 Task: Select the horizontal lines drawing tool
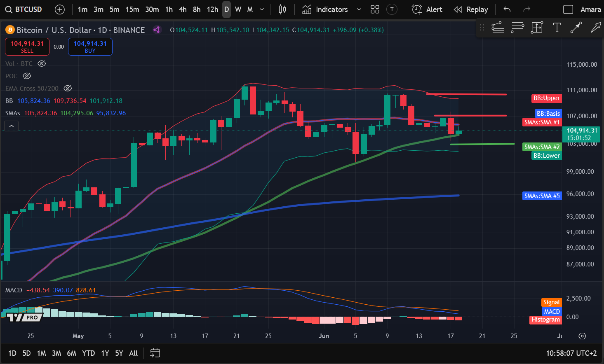click(x=517, y=28)
